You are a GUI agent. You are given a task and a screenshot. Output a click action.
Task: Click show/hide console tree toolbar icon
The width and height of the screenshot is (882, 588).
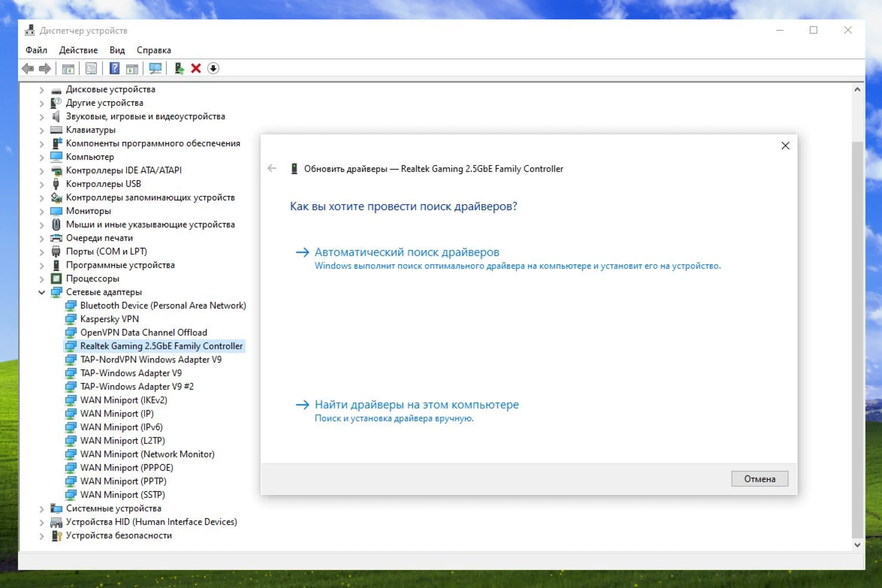click(x=68, y=69)
